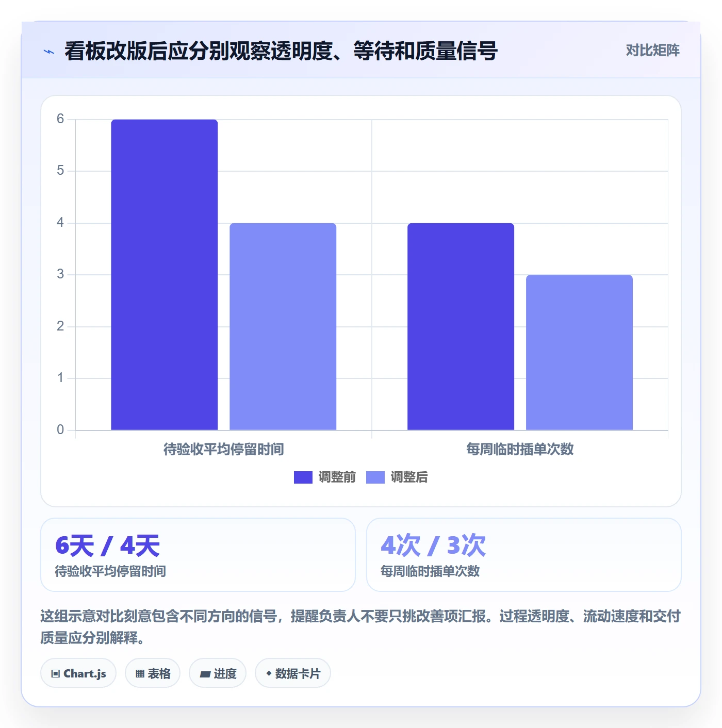
Task: Select the Chart.js tag
Action: [78, 673]
